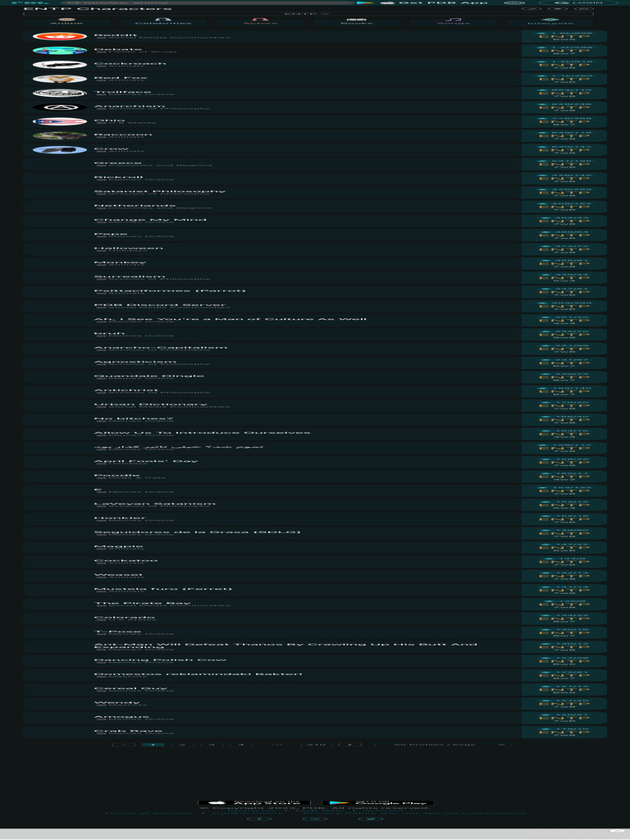Viewport: 630px width, 840px height.
Task: Click the Instagram icon in the footer
Action: 315,819
